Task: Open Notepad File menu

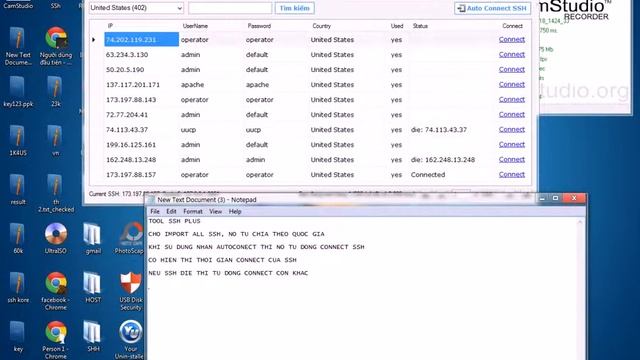Action: click(x=155, y=211)
